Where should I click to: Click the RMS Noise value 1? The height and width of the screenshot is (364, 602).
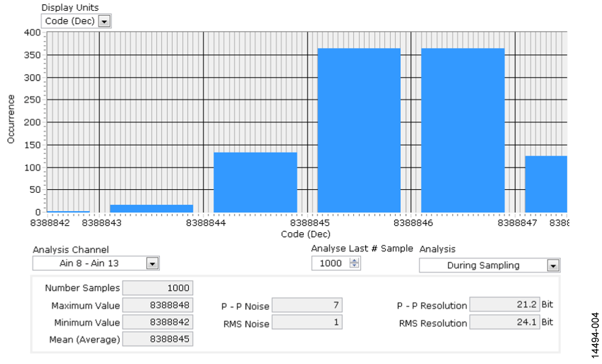click(x=307, y=322)
